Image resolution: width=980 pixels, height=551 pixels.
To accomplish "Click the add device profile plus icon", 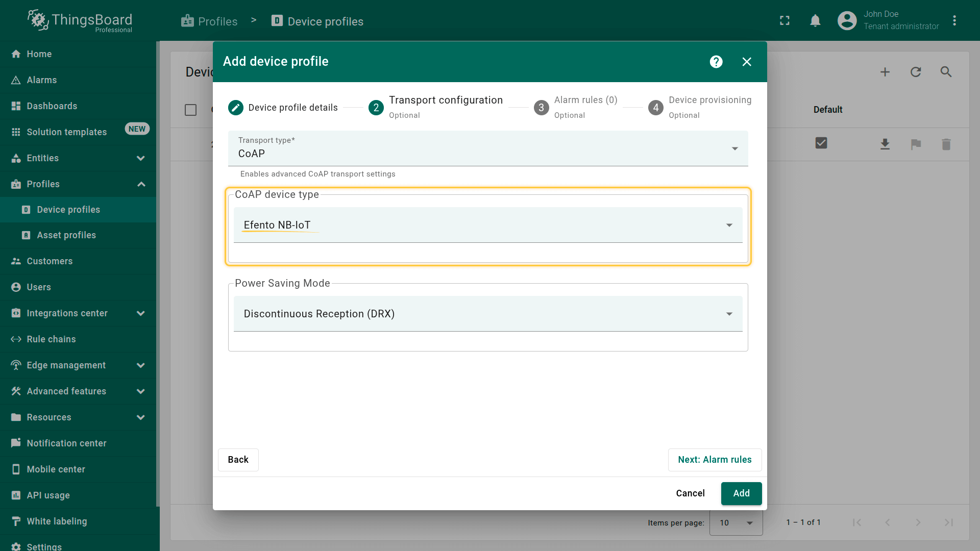I will [885, 72].
